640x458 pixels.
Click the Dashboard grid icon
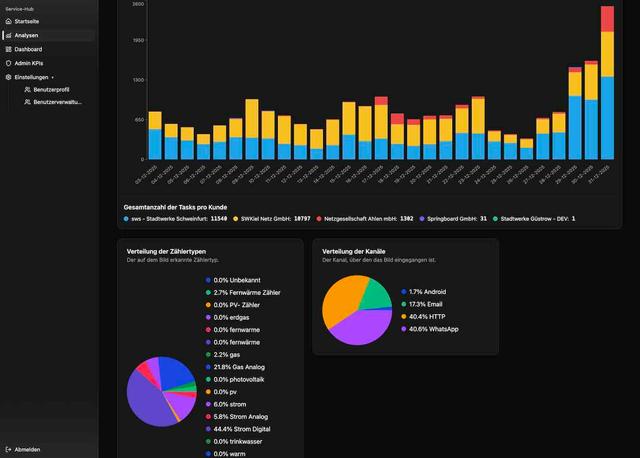tap(9, 49)
